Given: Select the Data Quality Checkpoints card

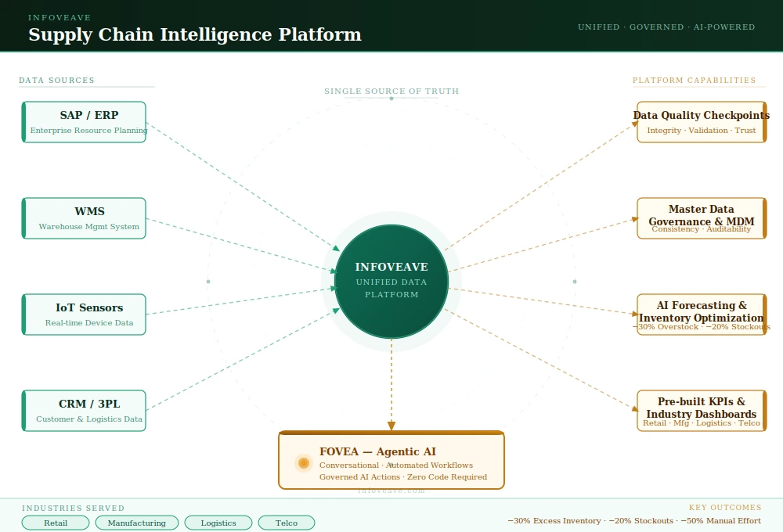Looking at the screenshot, I should 702,122.
